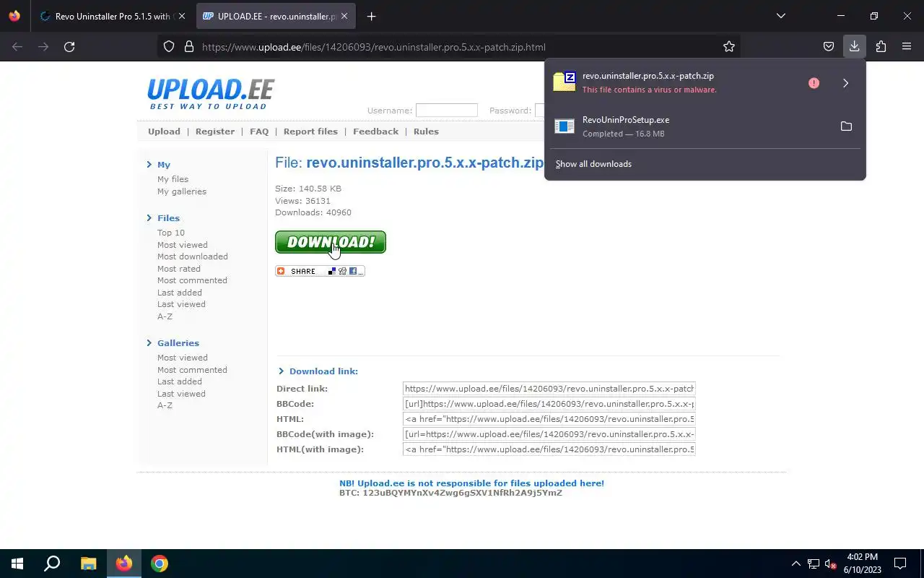Open the Save to Pocket icon
The image size is (924, 578).
(829, 47)
